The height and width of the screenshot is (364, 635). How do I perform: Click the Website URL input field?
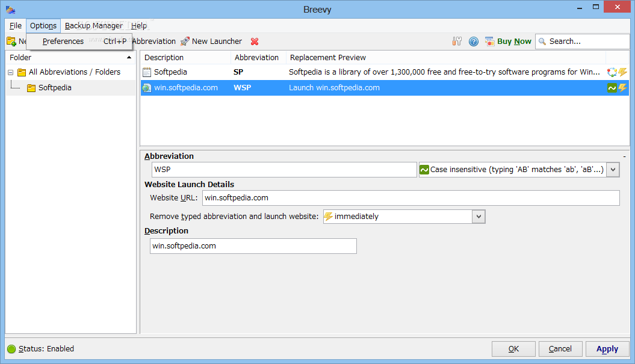[x=411, y=198]
